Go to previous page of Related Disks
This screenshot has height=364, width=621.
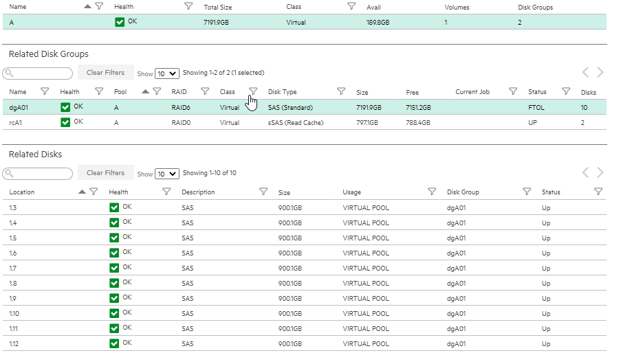coord(585,172)
